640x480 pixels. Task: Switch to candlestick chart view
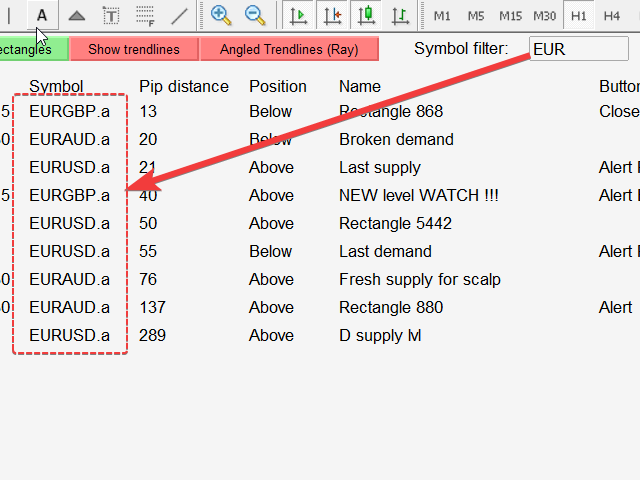coord(367,16)
